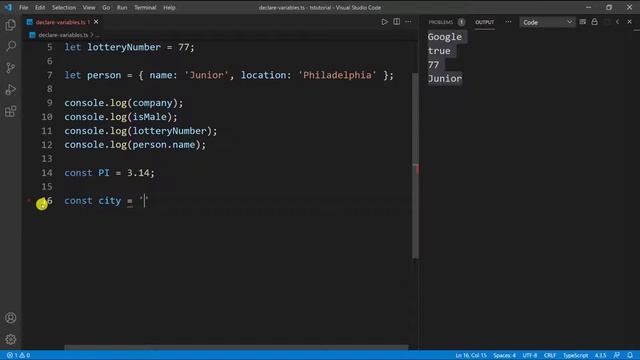This screenshot has height=360, width=640.
Task: Click 'Google' in the output panel
Action: (444, 37)
